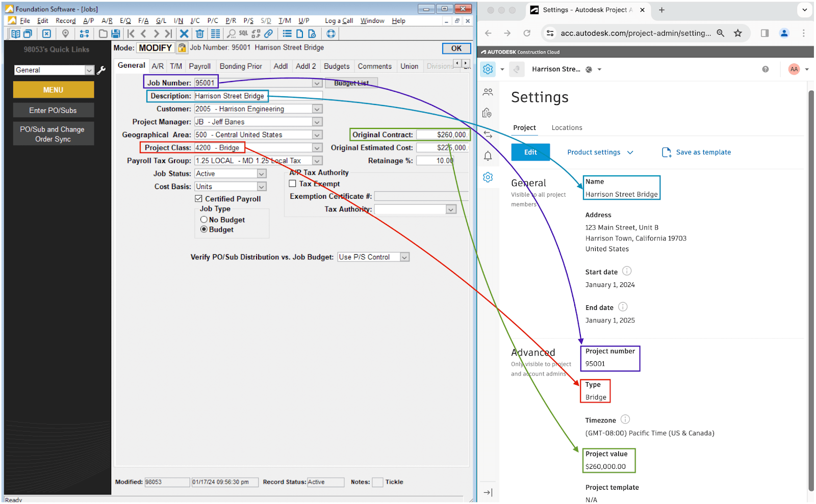Toggle the Tax Exempt checkbox

coord(293,183)
